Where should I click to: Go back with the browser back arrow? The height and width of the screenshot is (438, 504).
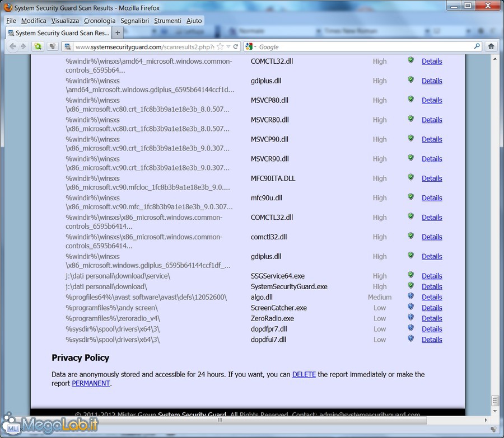(x=12, y=46)
